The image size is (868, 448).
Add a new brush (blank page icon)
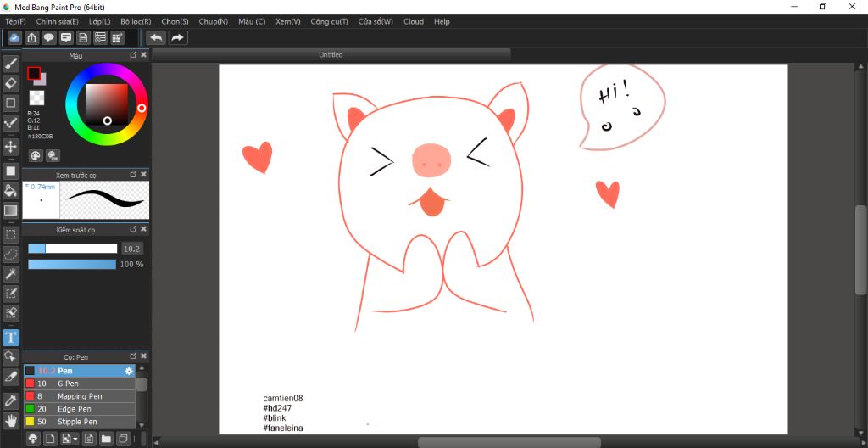click(x=50, y=439)
